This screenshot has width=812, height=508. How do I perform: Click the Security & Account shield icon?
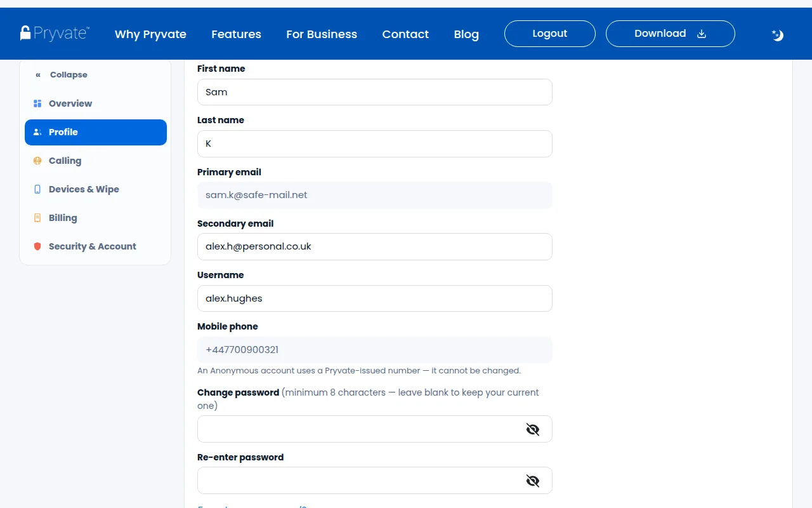tap(37, 246)
